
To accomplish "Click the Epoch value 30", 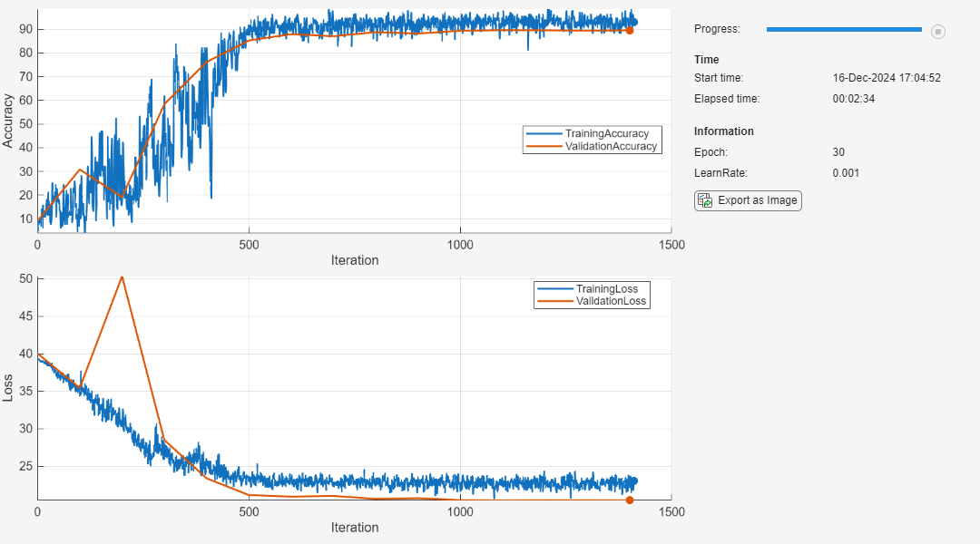I will pyautogui.click(x=839, y=152).
